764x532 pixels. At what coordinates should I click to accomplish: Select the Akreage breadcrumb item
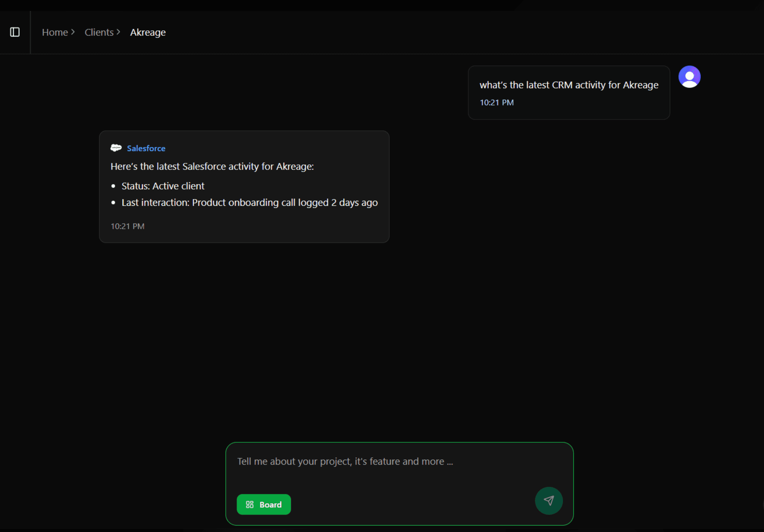(148, 32)
